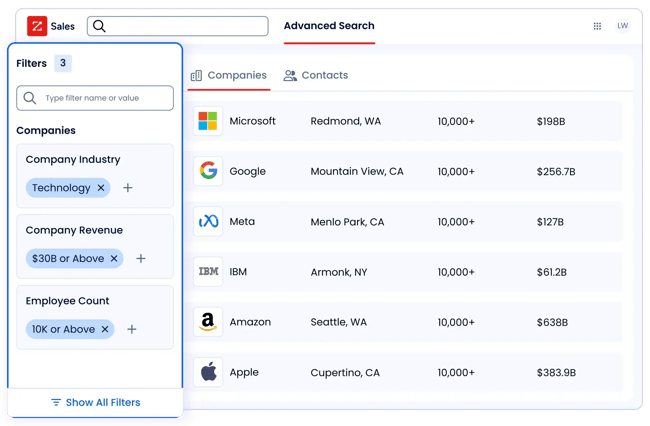Click the filter name or value search field
The height and width of the screenshot is (426, 650).
(95, 98)
